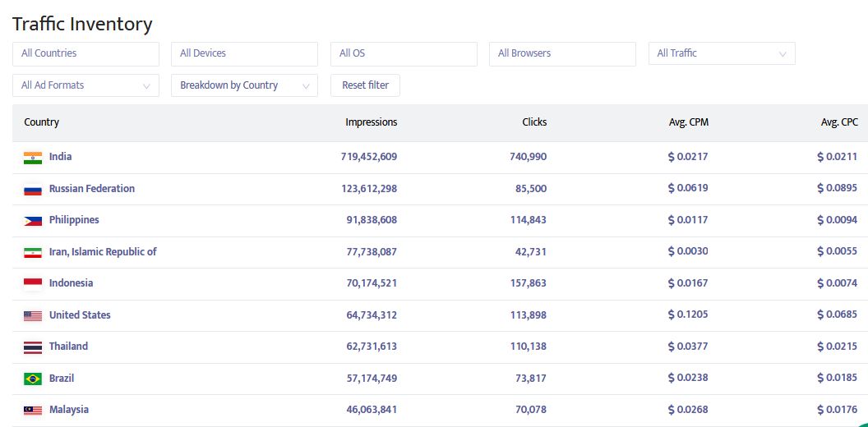Expand the All Ad Formats dropdown
Image resolution: width=868 pixels, height=427 pixels.
pyautogui.click(x=85, y=85)
